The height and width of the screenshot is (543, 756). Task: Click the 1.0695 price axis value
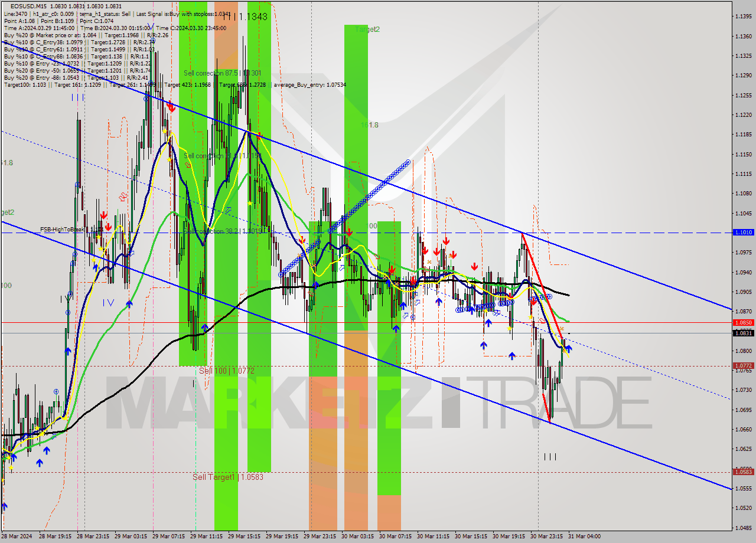click(x=743, y=410)
